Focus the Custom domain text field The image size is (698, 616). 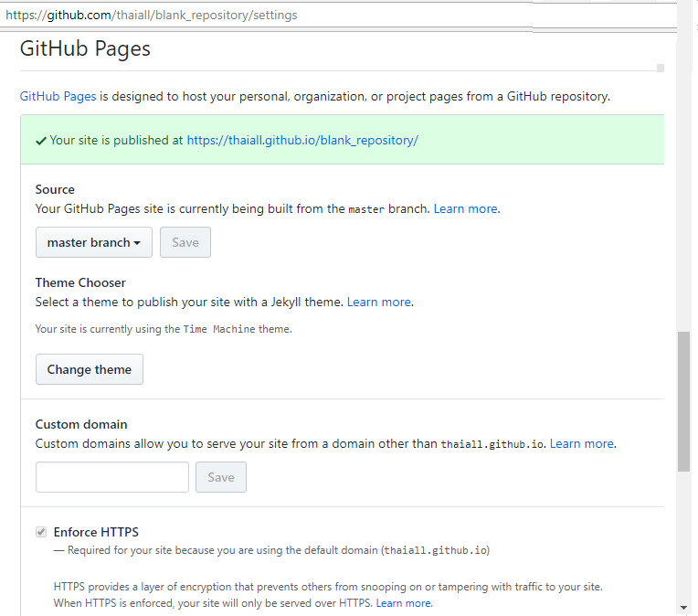[112, 477]
